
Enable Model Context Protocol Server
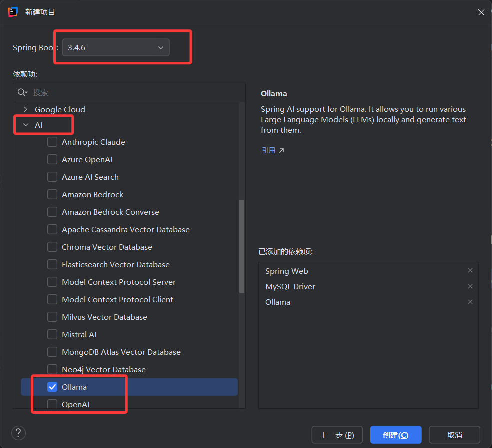pos(52,282)
